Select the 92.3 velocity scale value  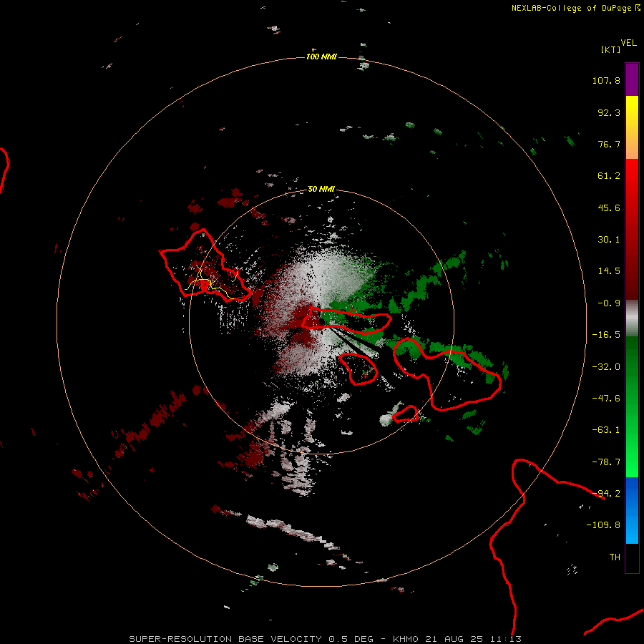pos(609,112)
